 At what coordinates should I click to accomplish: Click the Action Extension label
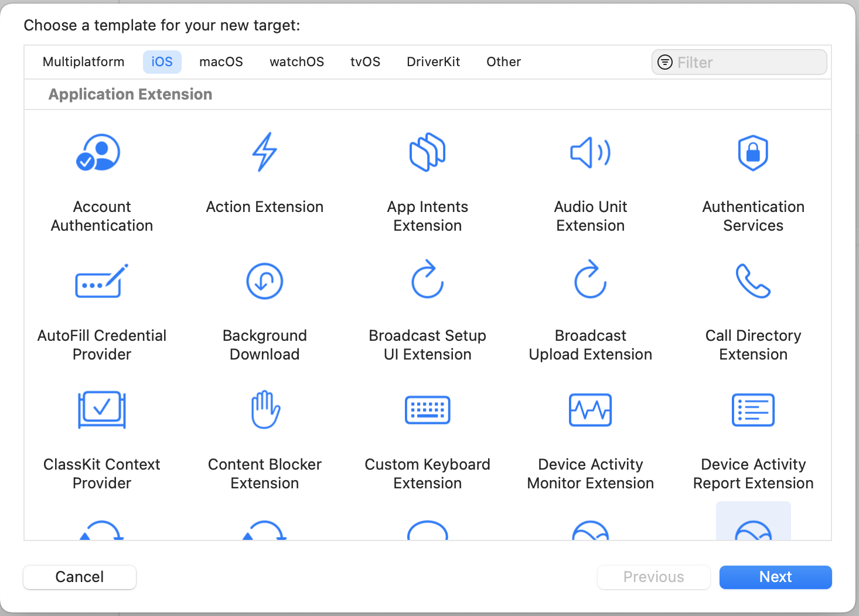(265, 207)
